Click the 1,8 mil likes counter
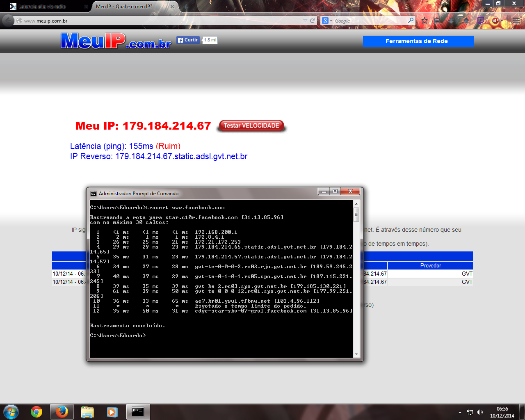The image size is (525, 420). point(210,40)
